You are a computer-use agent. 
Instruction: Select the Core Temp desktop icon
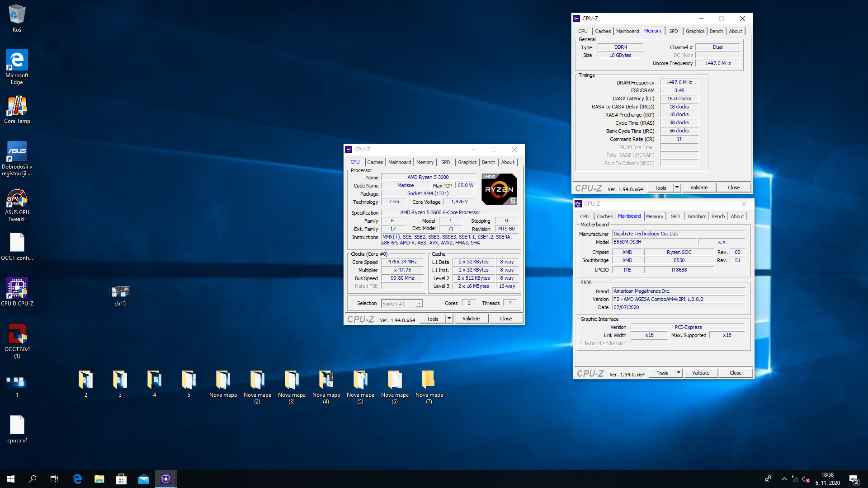[x=17, y=109]
